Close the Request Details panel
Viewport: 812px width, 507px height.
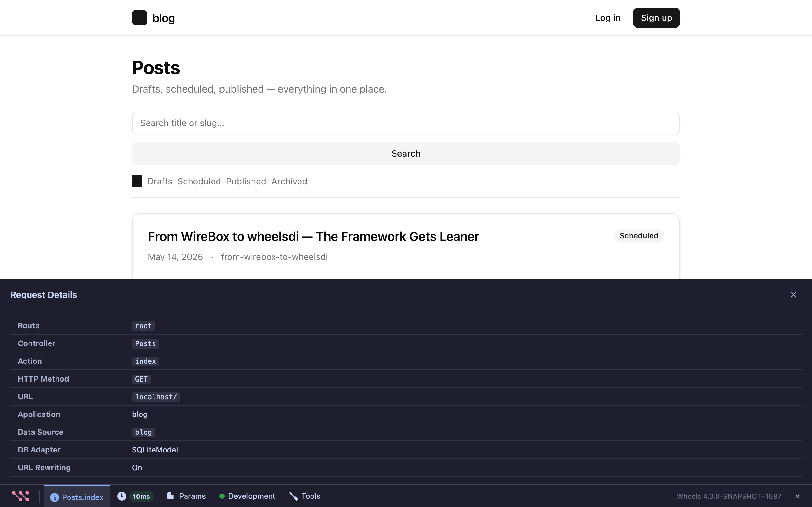tap(793, 294)
